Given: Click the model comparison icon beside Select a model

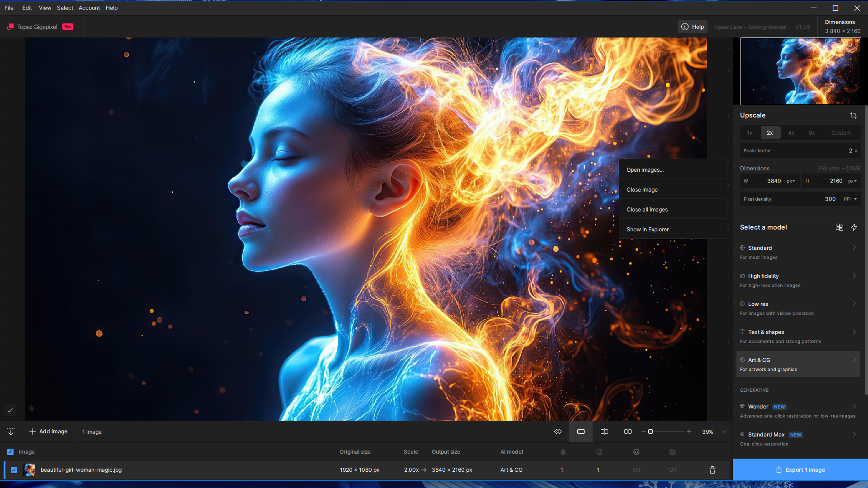Looking at the screenshot, I should point(839,227).
